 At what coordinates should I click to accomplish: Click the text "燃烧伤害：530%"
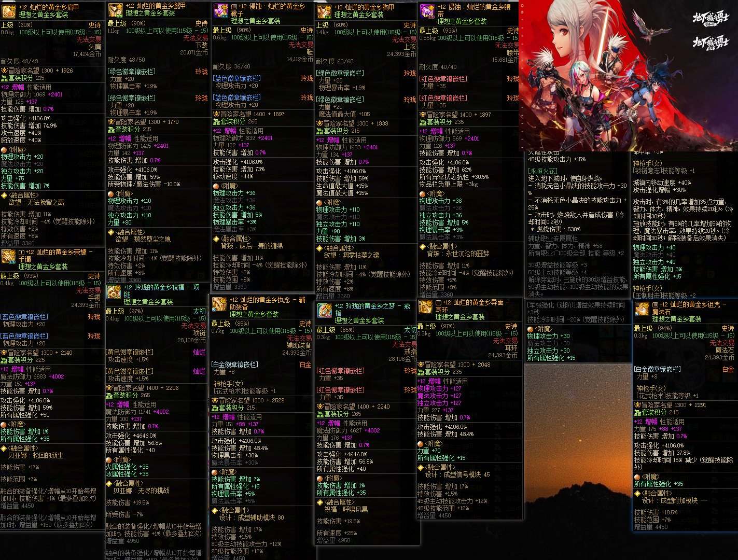pyautogui.click(x=558, y=229)
